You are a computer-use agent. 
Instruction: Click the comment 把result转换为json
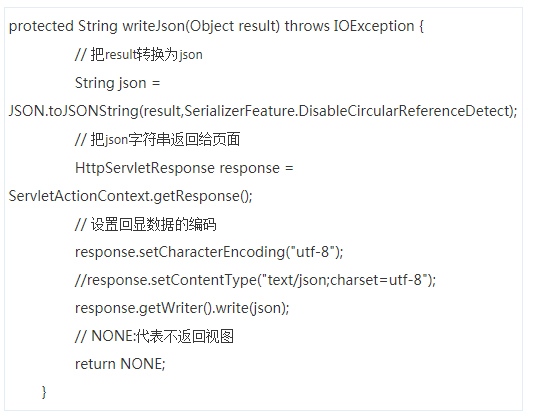139,55
